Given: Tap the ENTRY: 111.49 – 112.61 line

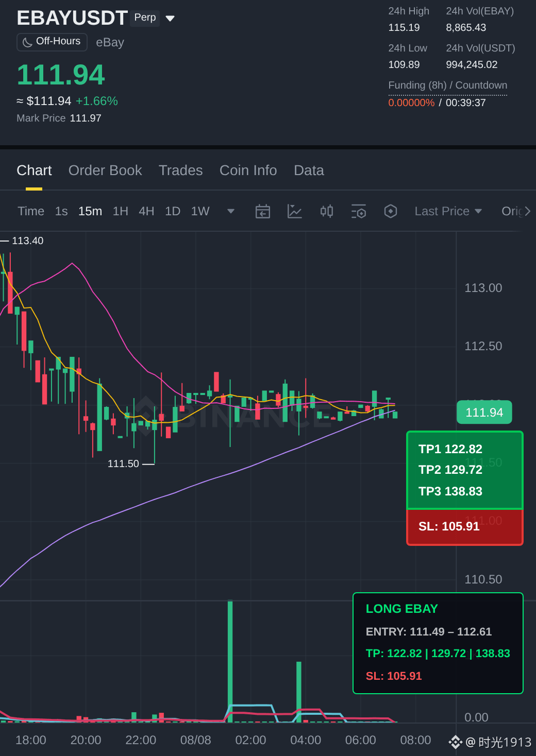Looking at the screenshot, I should coord(429,632).
